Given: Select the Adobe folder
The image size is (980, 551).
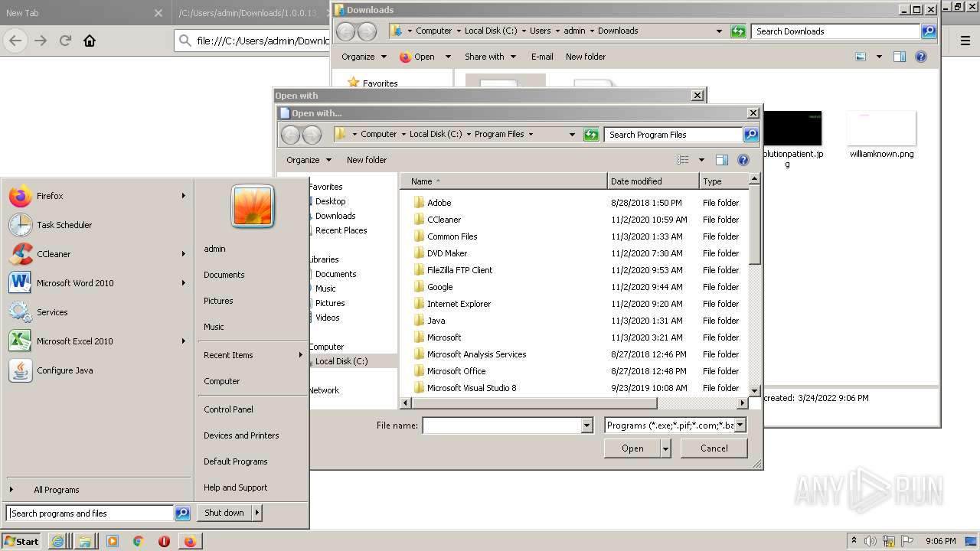Looking at the screenshot, I should click(x=439, y=203).
